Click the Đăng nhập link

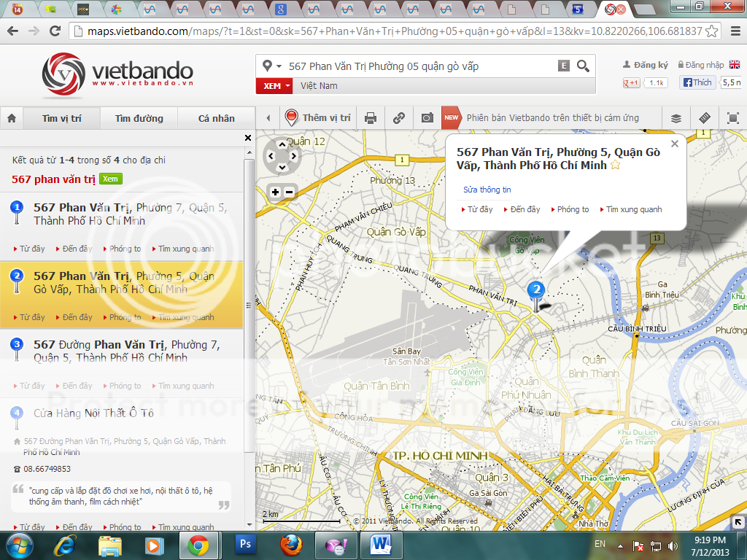click(701, 65)
